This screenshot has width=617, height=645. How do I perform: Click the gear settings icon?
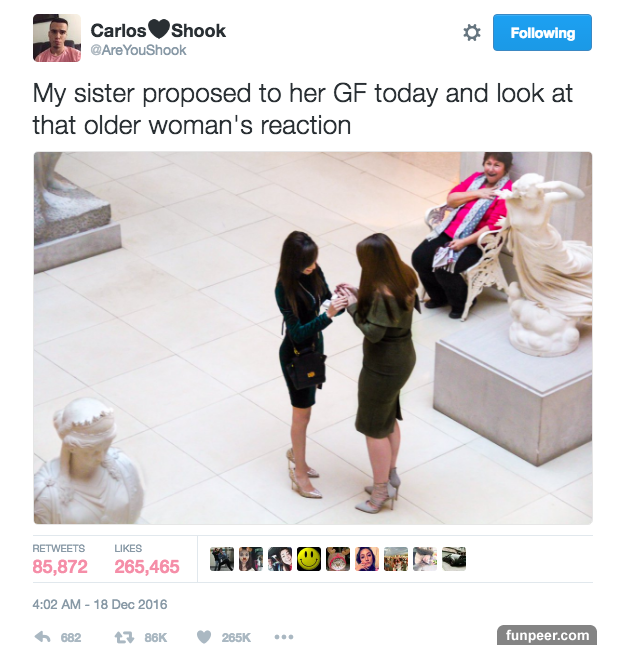coord(471,32)
